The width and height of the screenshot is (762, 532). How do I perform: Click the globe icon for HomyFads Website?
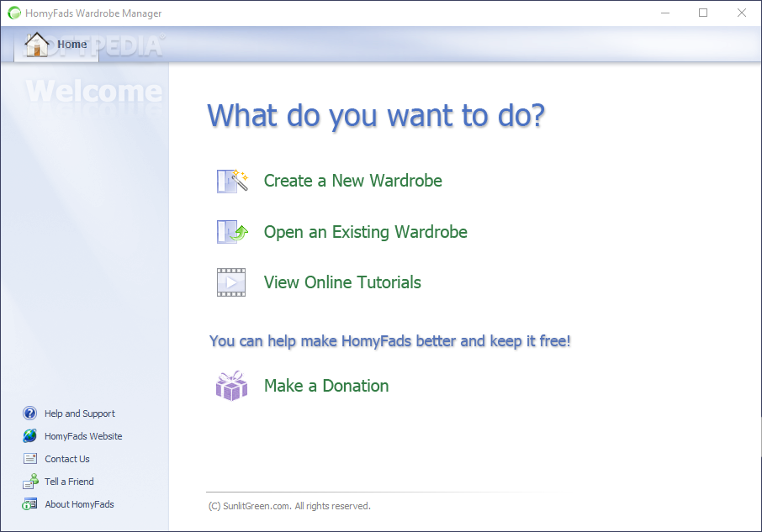(x=29, y=436)
